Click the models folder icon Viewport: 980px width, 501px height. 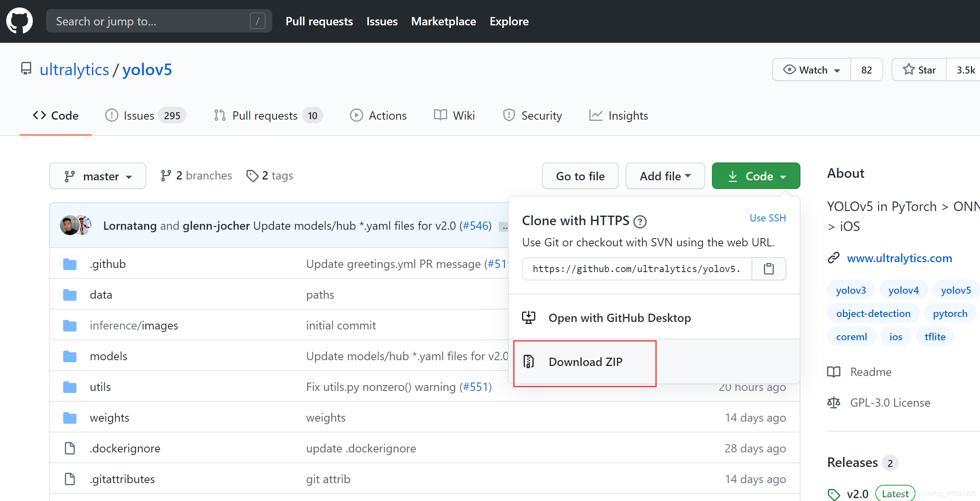pyautogui.click(x=70, y=356)
